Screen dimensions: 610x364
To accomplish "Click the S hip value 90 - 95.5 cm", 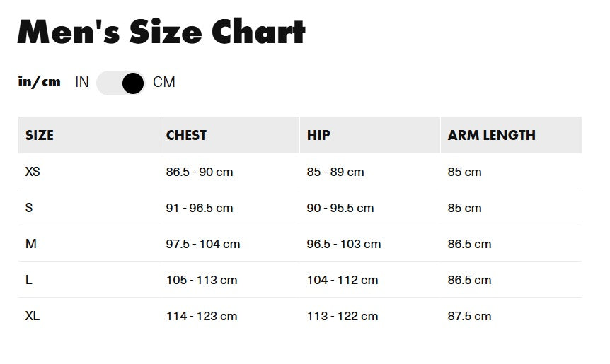I will click(340, 208).
